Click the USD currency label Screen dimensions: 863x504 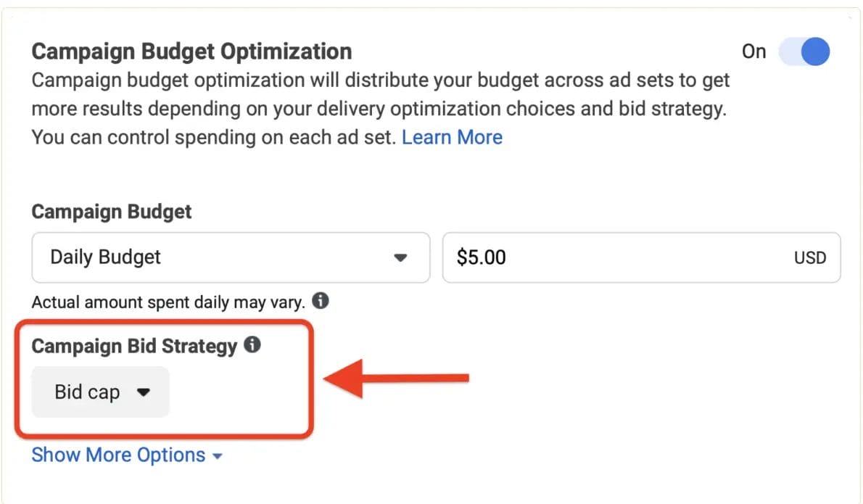(810, 257)
